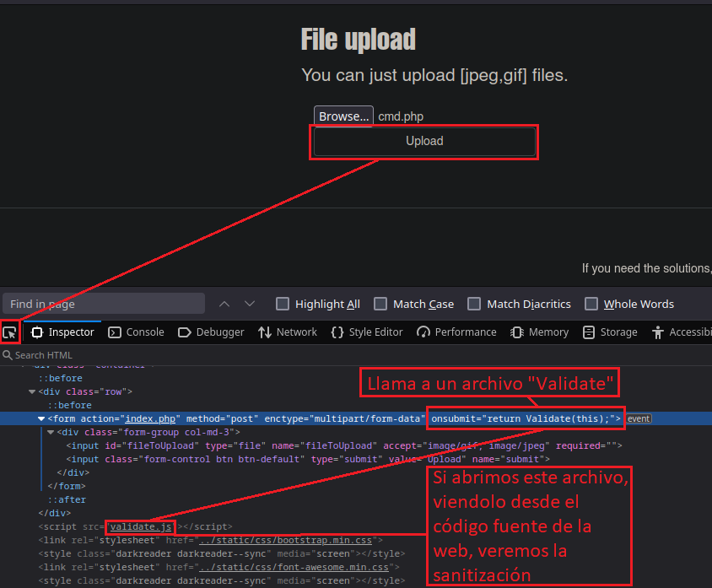Open the validate.js script link
Screen dimensions: 712x588
[141, 526]
